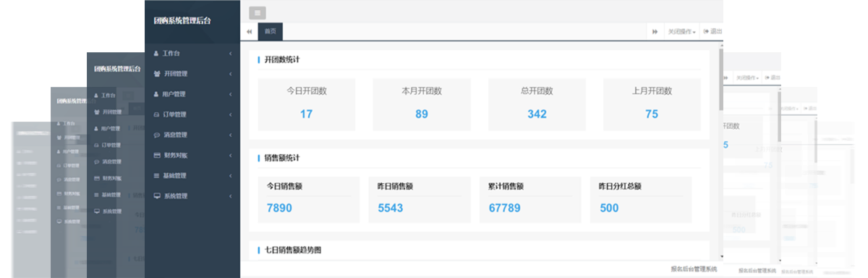Click the 销售额统计 section heading
This screenshot has height=278, width=868.
click(282, 157)
